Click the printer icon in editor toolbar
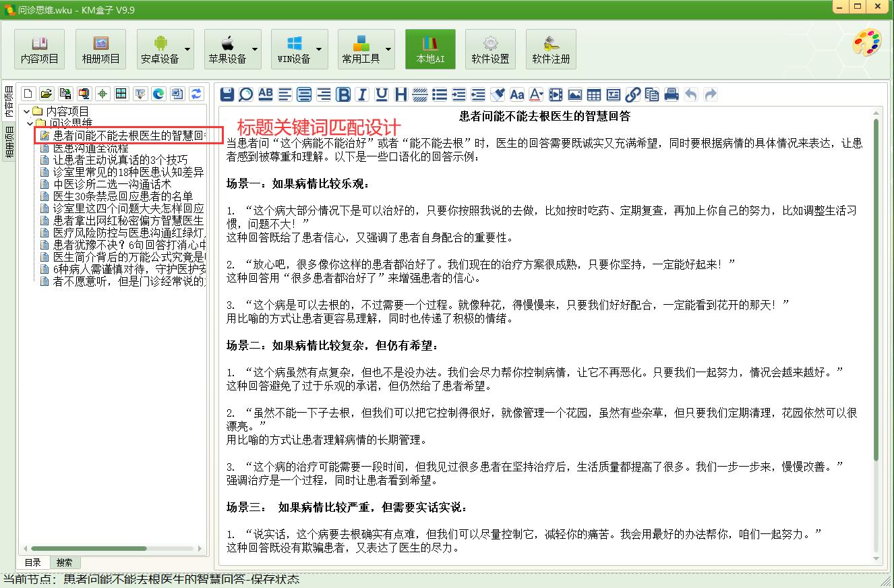 tap(671, 94)
